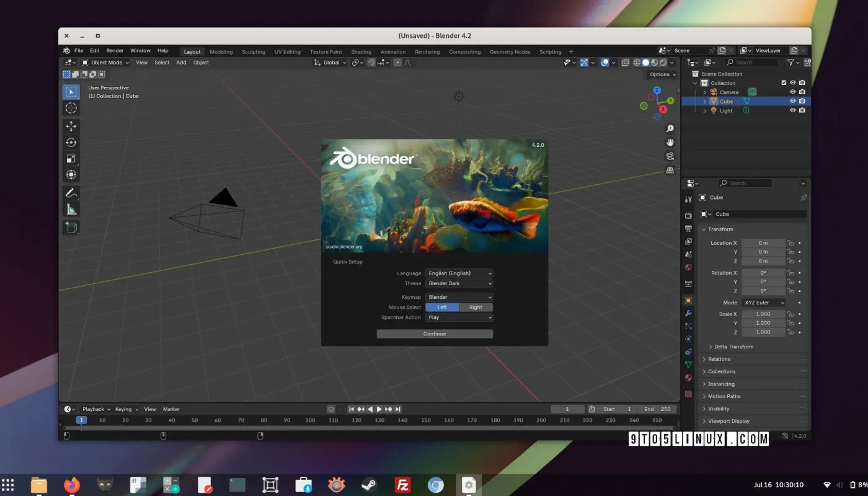The height and width of the screenshot is (496, 868).
Task: Click the Continue button
Action: 435,334
